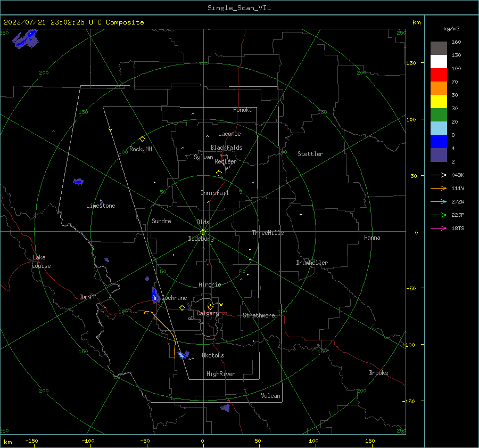
Task: Click the ThreeHills town label
Action: (268, 233)
